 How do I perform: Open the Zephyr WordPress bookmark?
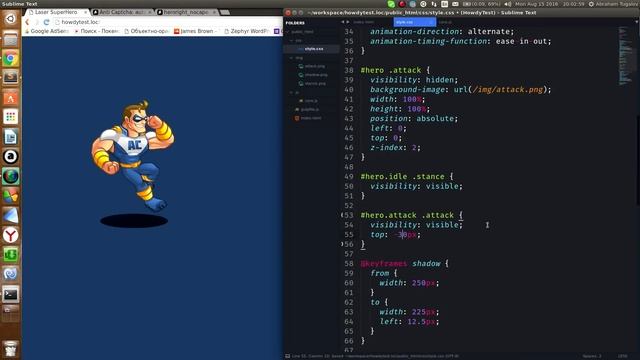(246, 31)
